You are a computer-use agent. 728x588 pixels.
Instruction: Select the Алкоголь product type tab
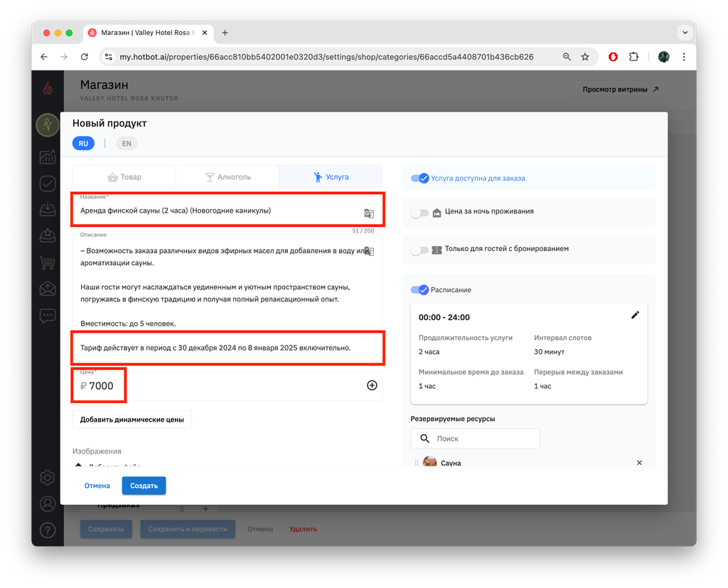227,177
